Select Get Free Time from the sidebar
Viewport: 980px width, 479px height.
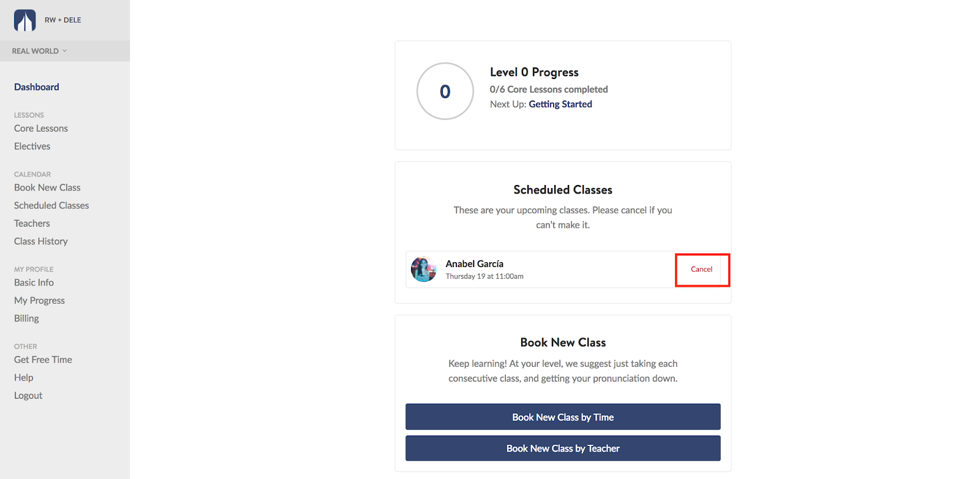[x=43, y=359]
